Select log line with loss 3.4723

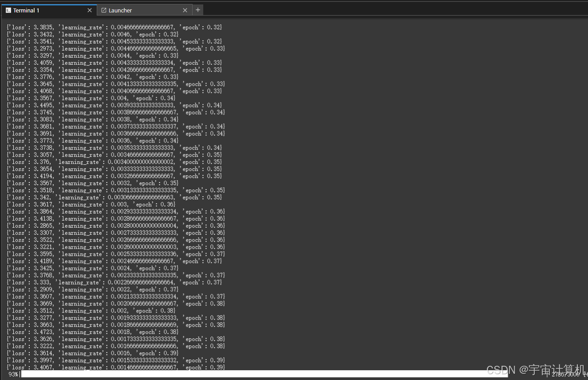tap(93, 332)
